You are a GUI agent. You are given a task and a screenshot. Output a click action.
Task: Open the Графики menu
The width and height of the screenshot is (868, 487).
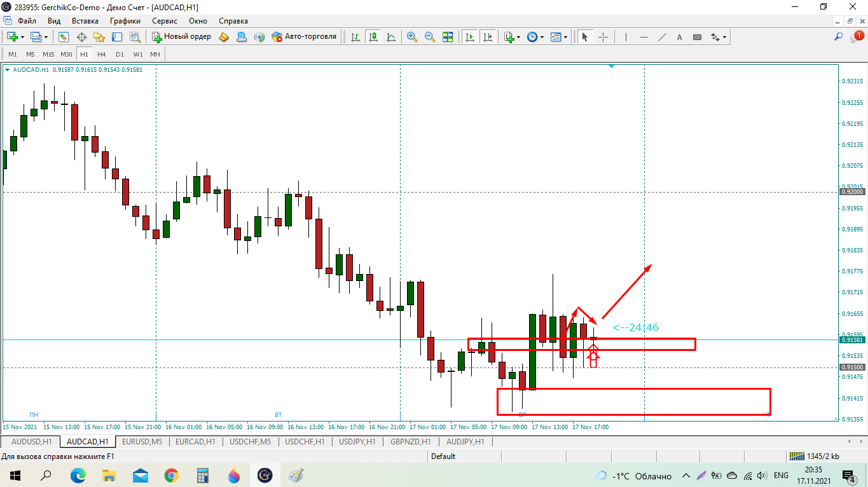click(125, 21)
